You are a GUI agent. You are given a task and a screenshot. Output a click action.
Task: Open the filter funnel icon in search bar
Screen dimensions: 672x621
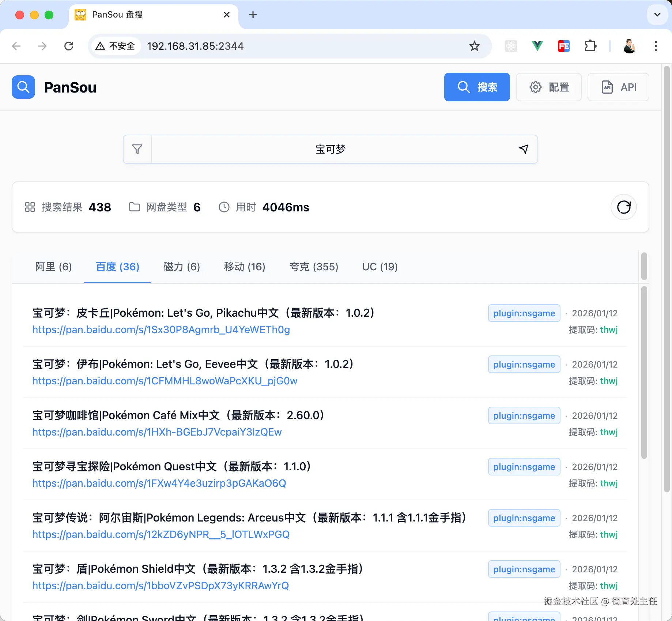point(137,149)
